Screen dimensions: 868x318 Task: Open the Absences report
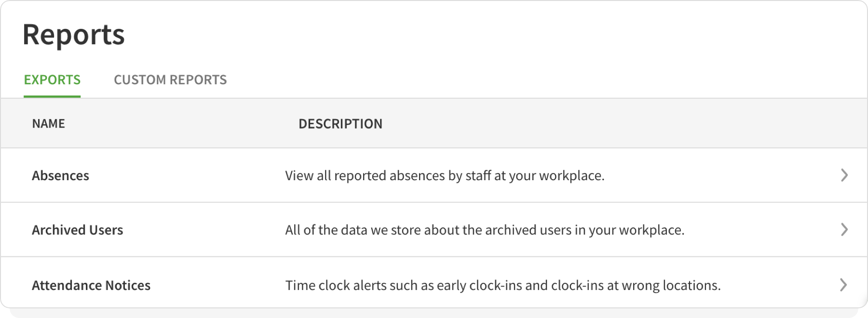pyautogui.click(x=60, y=175)
